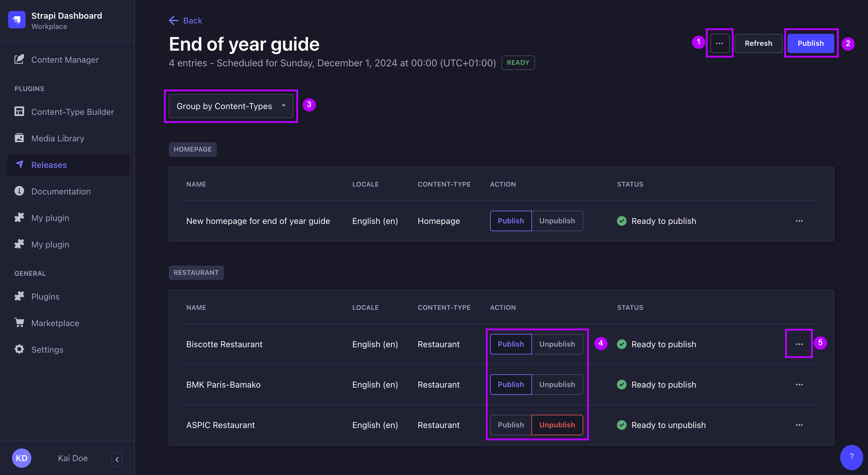Click the Marketplace icon
Image resolution: width=868 pixels, height=475 pixels.
[19, 322]
